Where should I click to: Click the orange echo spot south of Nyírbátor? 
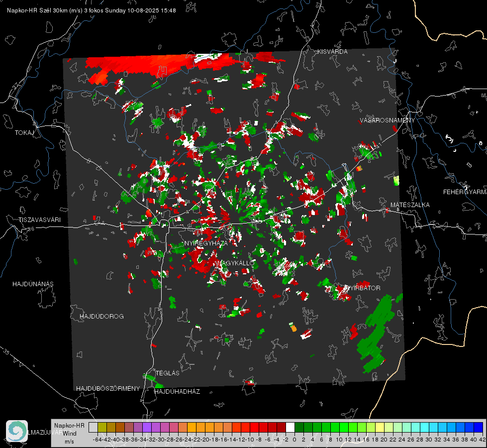pos(293,328)
